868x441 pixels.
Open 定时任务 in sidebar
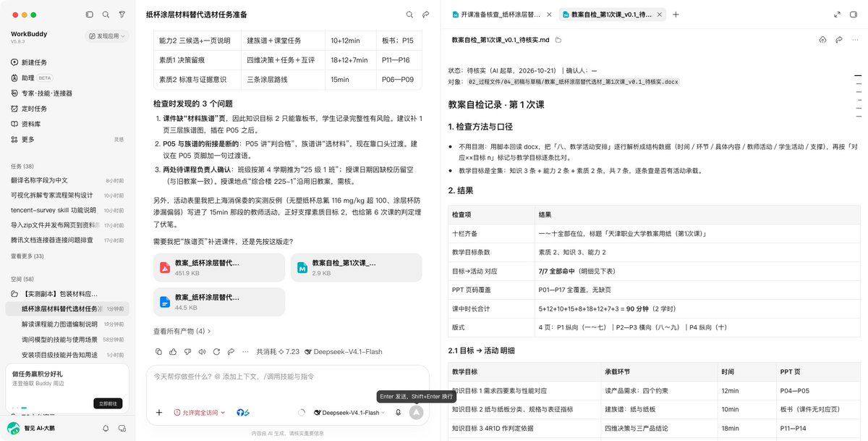(x=29, y=109)
